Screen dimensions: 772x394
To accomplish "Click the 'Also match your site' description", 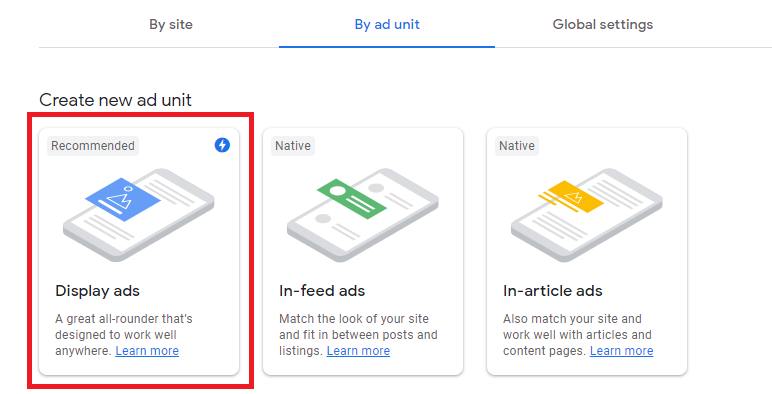I will [x=578, y=335].
